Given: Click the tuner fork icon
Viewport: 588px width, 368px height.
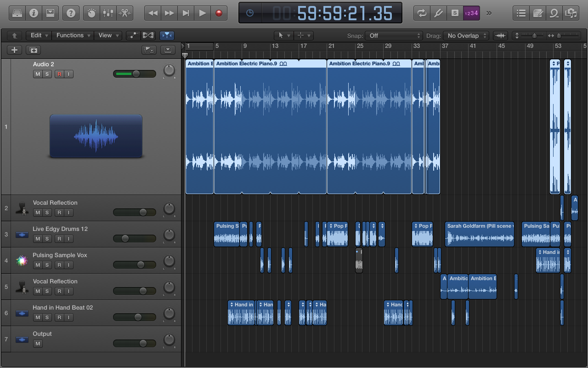Looking at the screenshot, I should click(x=438, y=13).
